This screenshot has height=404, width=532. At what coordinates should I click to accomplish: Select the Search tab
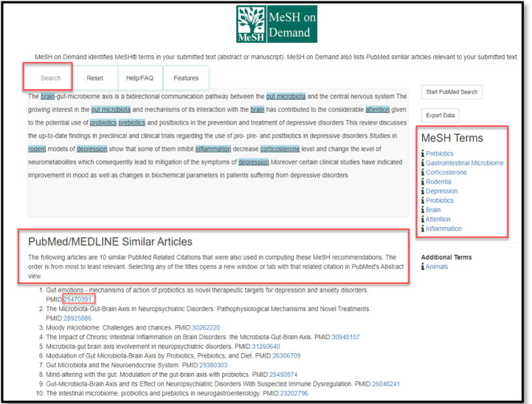(x=51, y=78)
